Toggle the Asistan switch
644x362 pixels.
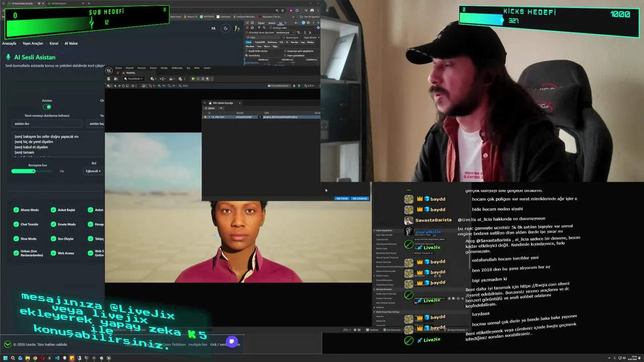(47, 107)
